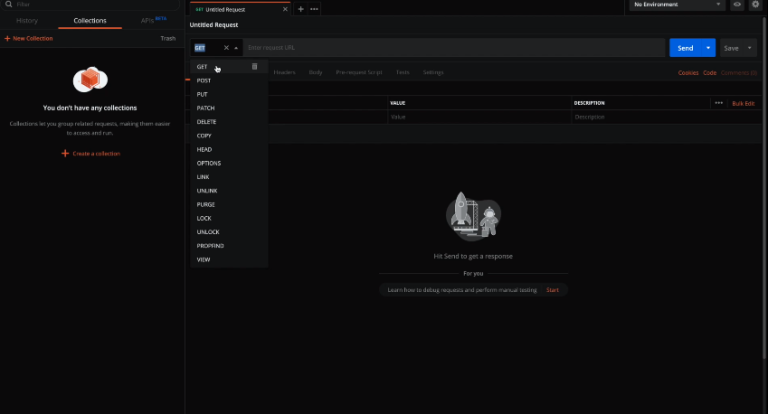Open manage environments gear icon
Screen dimensions: 768x414
pyautogui.click(x=755, y=5)
